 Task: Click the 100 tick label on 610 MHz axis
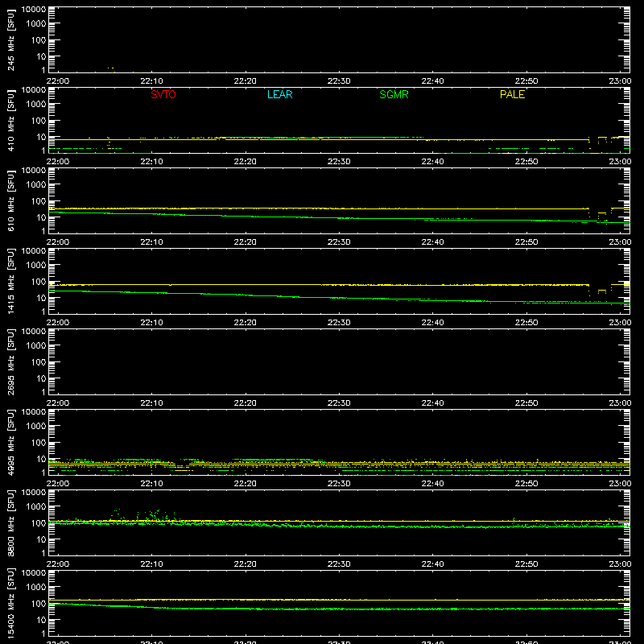pos(39,201)
